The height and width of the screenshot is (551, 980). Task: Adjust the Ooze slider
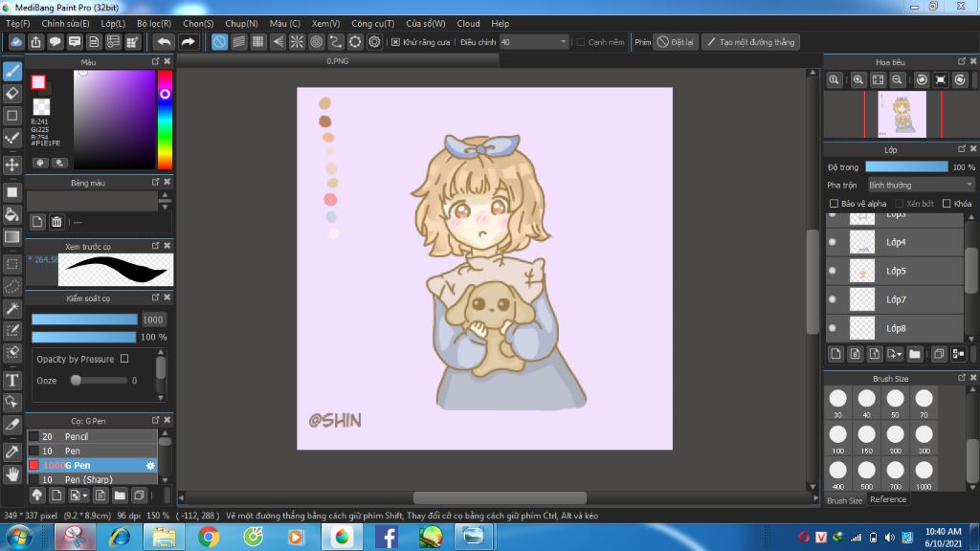[100, 381]
